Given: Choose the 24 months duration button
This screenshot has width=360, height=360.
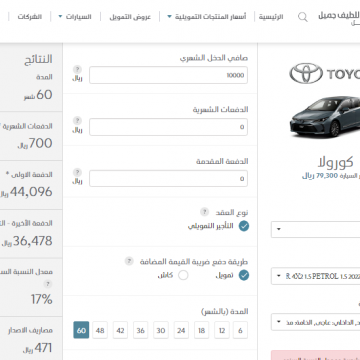Looking at the screenshot, I should [181, 330].
